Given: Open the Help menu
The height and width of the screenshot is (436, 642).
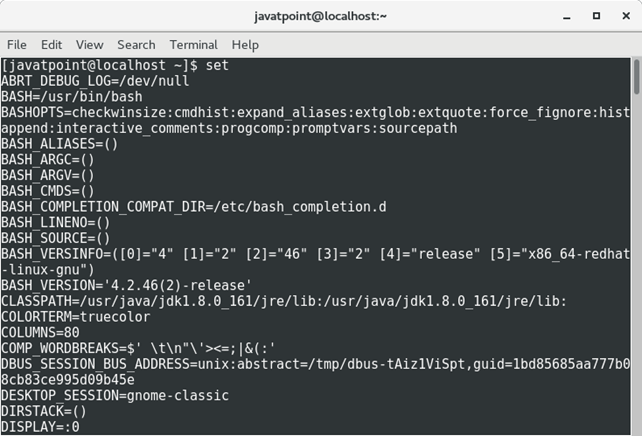Looking at the screenshot, I should click(x=245, y=45).
